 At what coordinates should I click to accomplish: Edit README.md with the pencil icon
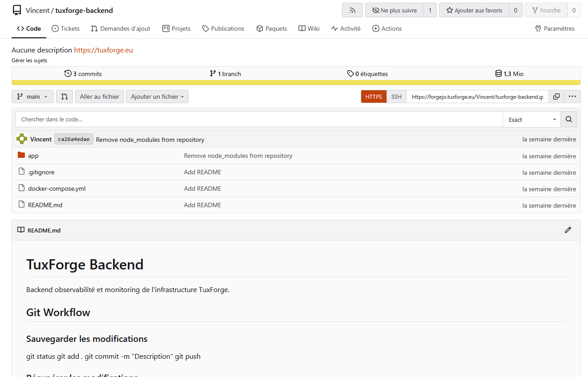(x=568, y=230)
